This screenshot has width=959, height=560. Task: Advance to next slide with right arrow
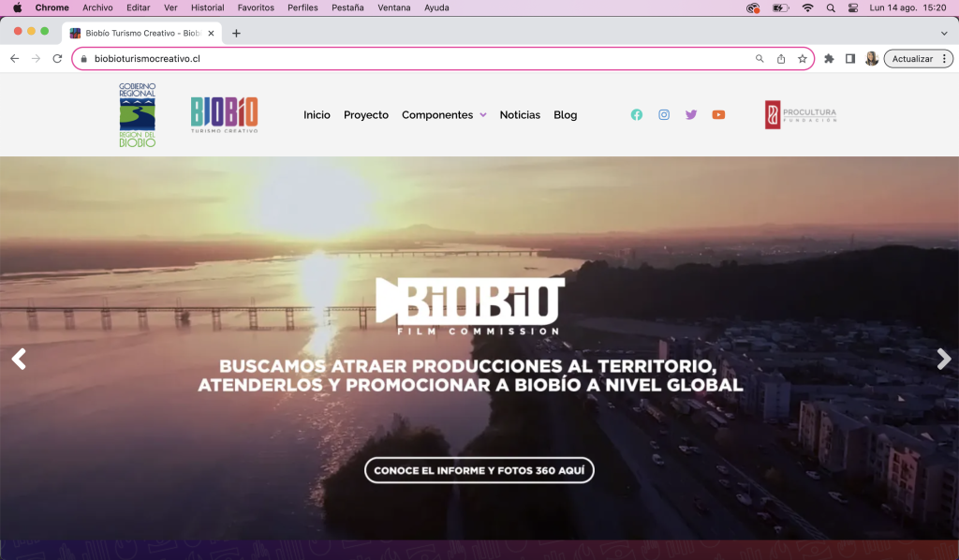pos(944,359)
